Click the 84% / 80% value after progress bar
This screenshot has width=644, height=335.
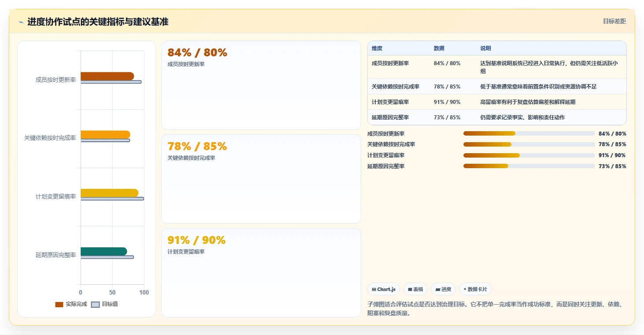click(x=612, y=134)
